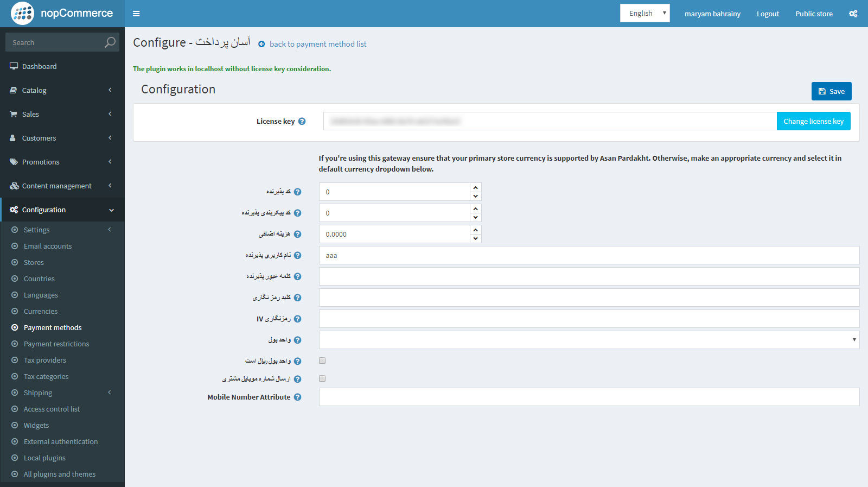The width and height of the screenshot is (868, 487).
Task: Click the help icon beside کلمه عبور پذیرنده
Action: (297, 276)
